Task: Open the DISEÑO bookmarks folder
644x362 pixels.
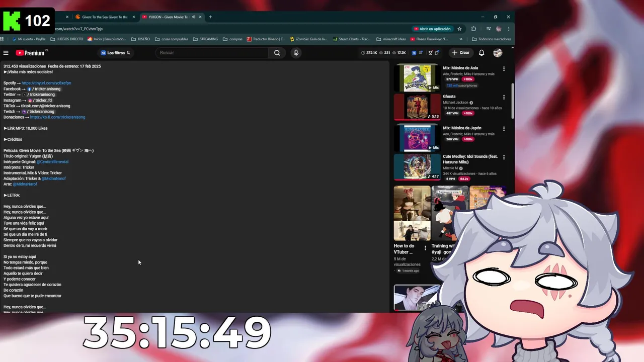Action: (140, 39)
